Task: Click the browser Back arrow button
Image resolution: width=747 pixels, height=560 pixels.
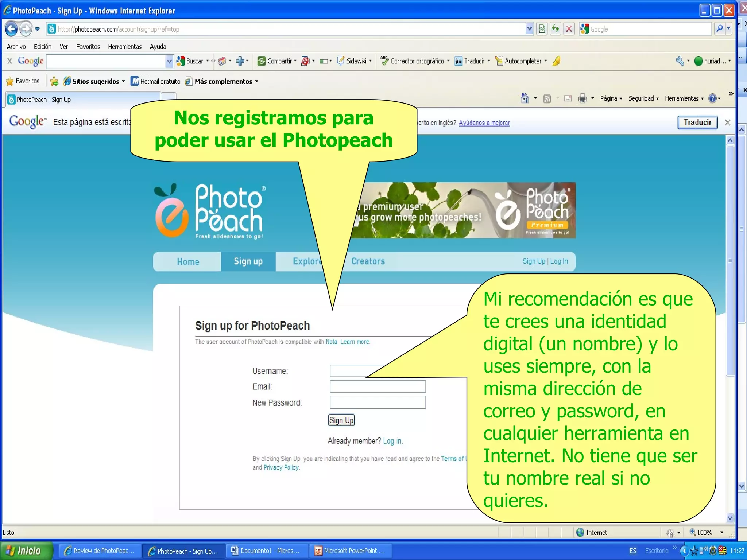Action: pos(11,29)
